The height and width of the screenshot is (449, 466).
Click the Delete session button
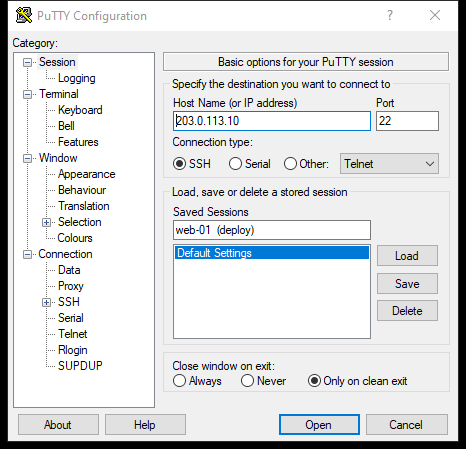(407, 311)
